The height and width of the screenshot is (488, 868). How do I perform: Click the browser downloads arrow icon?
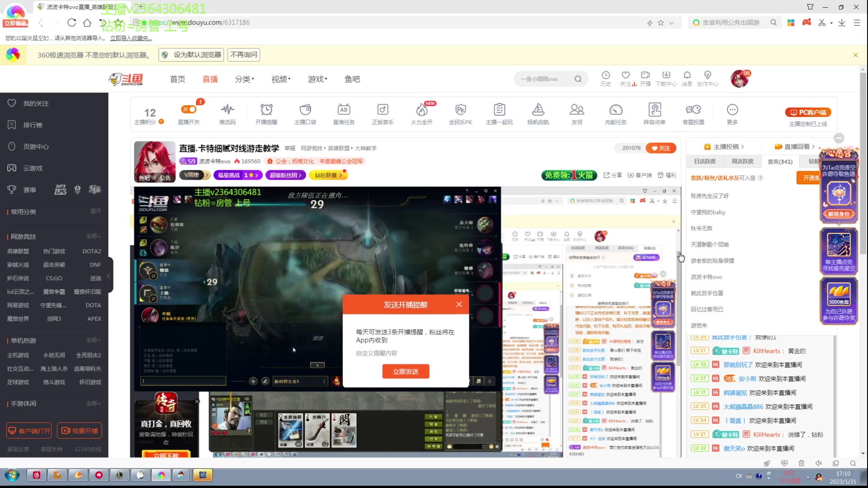tap(842, 23)
